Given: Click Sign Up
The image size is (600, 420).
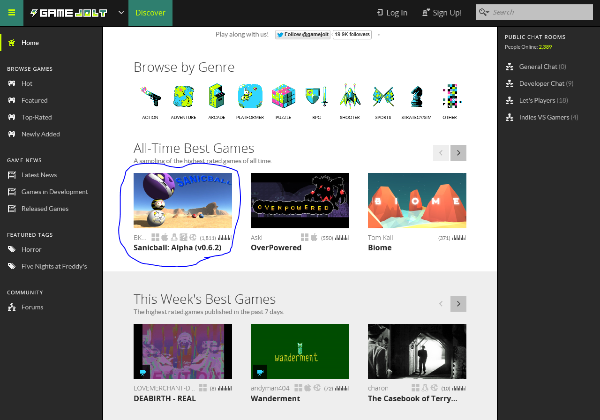Looking at the screenshot, I should tap(442, 13).
